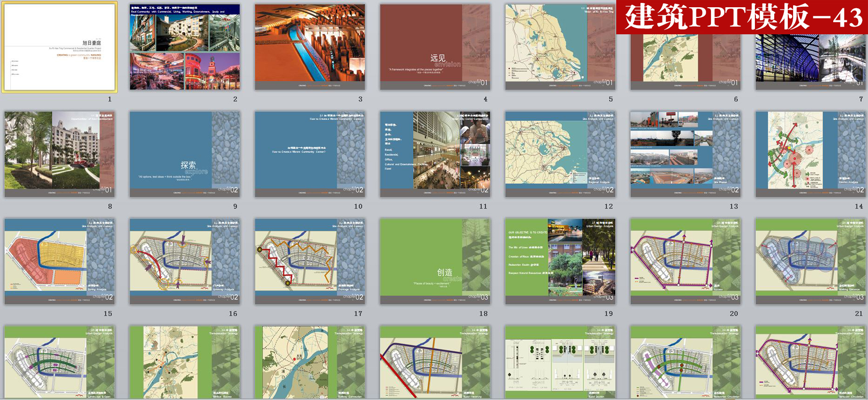The width and height of the screenshot is (868, 400).
Task: Select the red 'envision' chapter 01 slide 4
Action: click(435, 47)
